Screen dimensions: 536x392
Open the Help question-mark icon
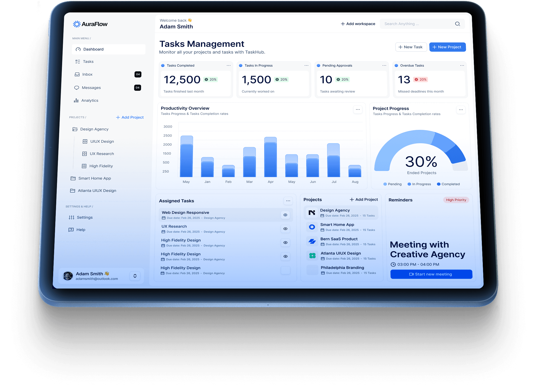(71, 230)
